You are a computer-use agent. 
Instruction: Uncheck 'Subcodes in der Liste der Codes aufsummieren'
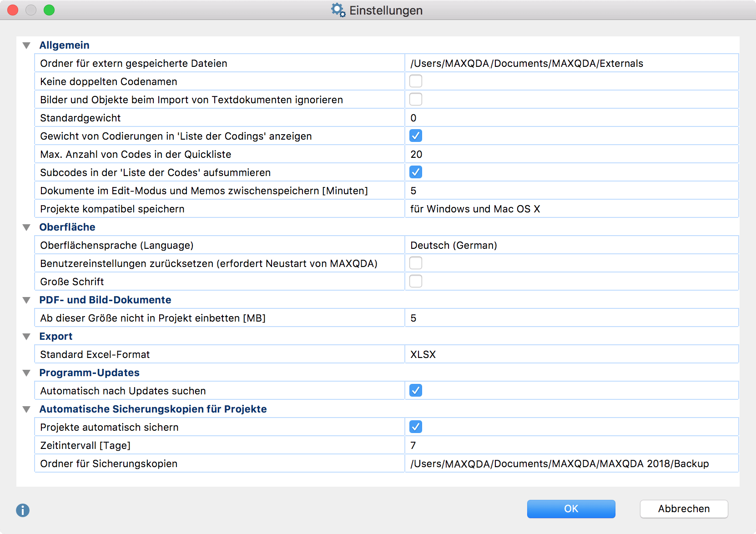click(x=415, y=172)
